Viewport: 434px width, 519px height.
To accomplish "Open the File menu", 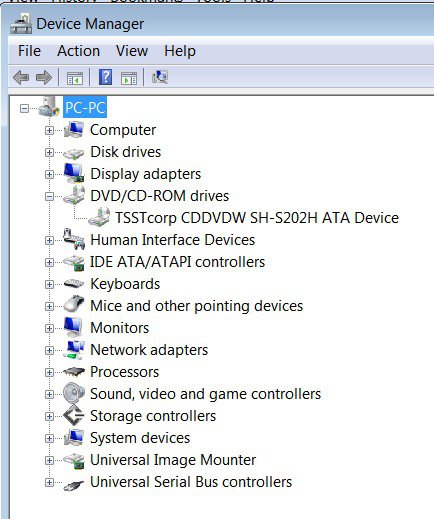I will click(x=29, y=51).
